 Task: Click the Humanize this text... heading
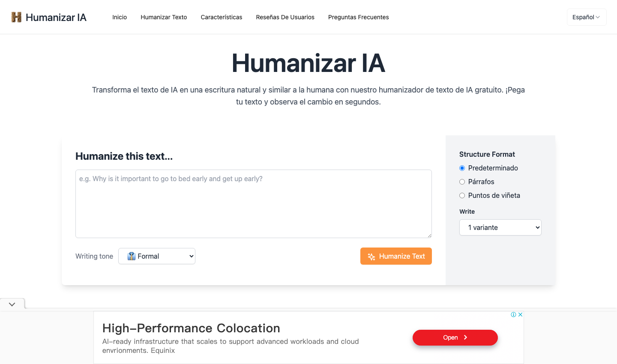click(124, 156)
